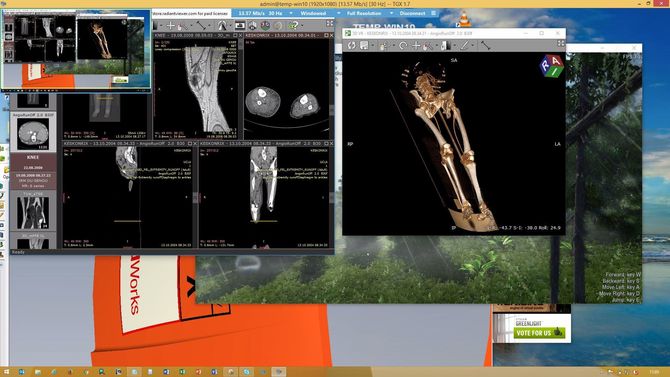This screenshot has width=670, height=377.
Task: Select Window level hand tool in main toolbar
Action: pos(182,27)
